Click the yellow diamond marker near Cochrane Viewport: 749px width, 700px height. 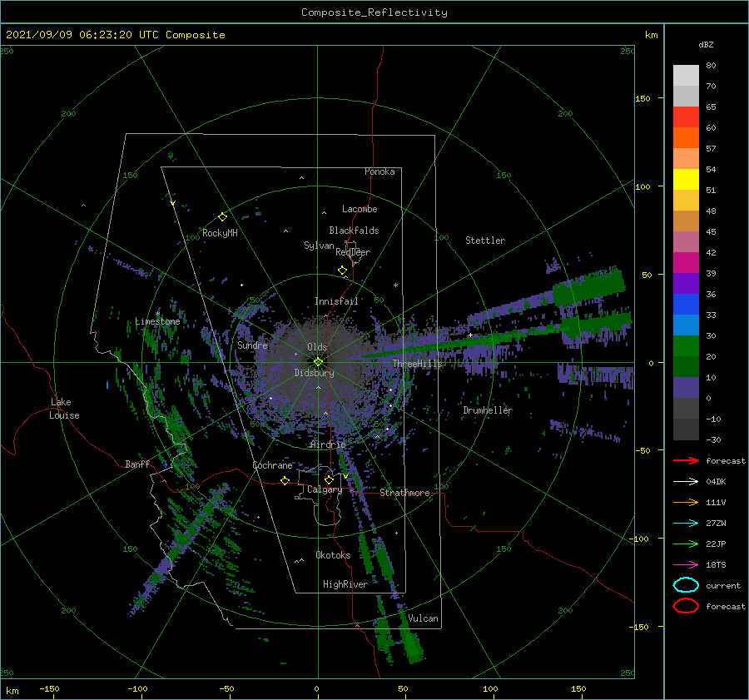285,480
